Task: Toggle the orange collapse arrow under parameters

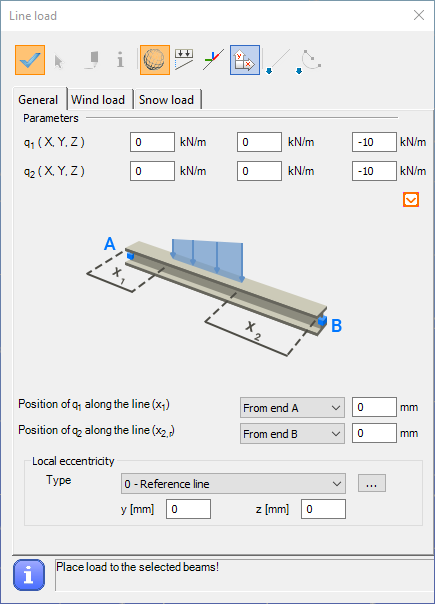Action: pos(411,200)
